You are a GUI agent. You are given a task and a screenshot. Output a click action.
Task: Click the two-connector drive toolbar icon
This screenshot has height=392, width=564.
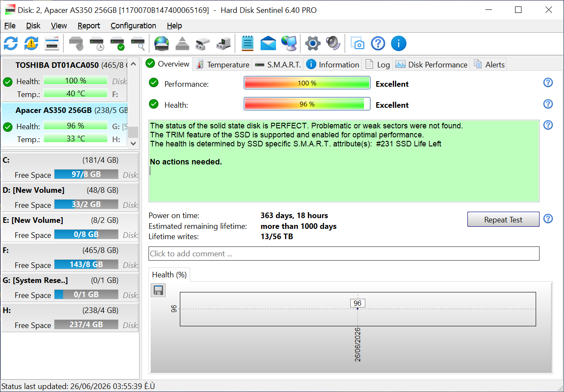coord(203,43)
